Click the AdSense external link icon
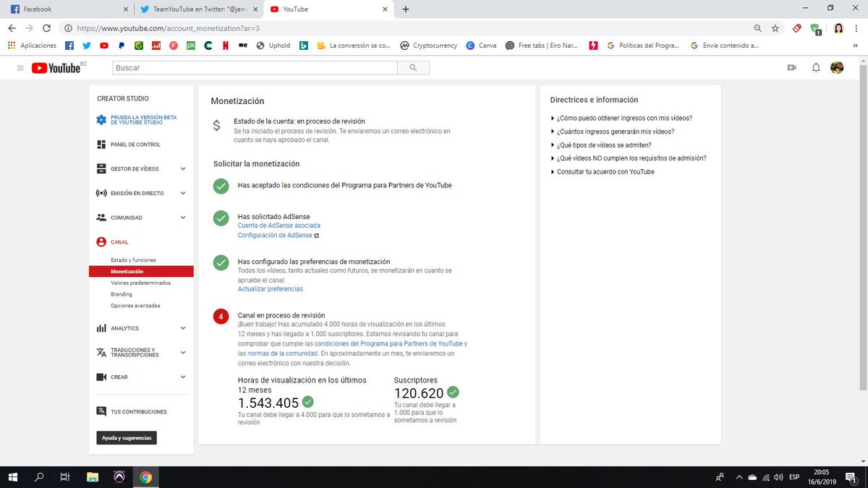The height and width of the screenshot is (488, 868). [x=316, y=236]
